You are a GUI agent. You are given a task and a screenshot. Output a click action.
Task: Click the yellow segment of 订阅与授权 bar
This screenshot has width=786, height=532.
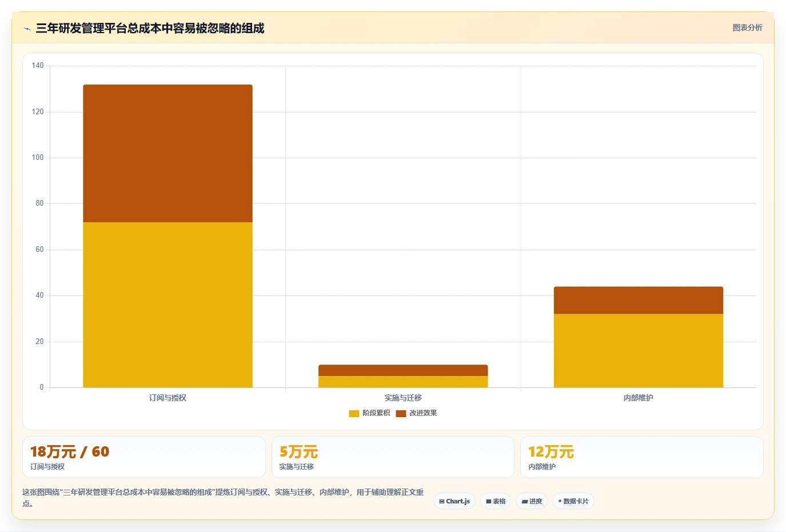coord(167,305)
